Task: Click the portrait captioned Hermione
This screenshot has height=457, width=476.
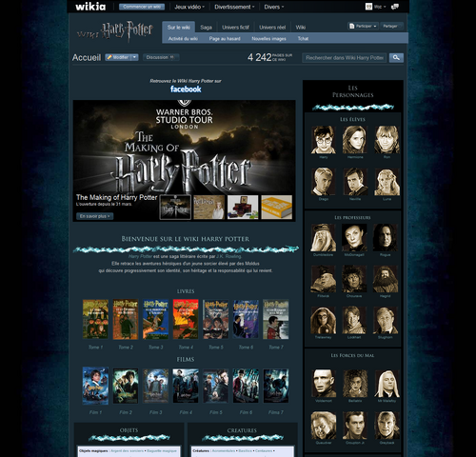Action: click(x=354, y=140)
